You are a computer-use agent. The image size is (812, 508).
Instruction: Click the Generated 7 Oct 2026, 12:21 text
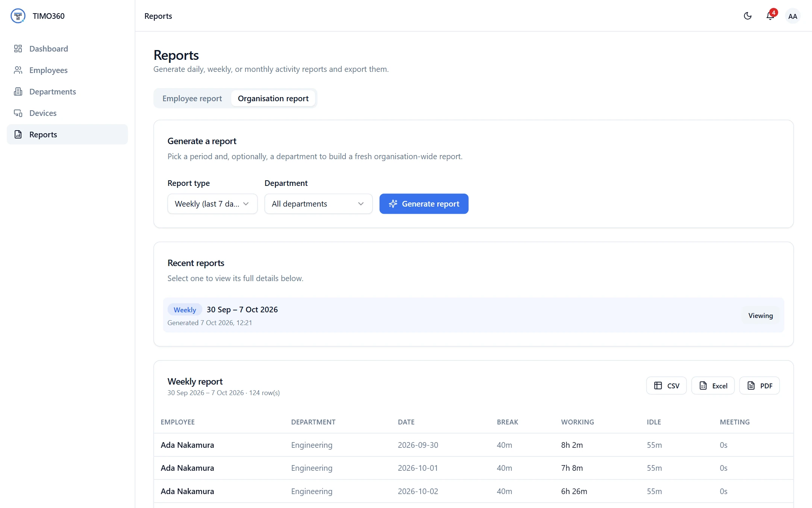(x=209, y=322)
